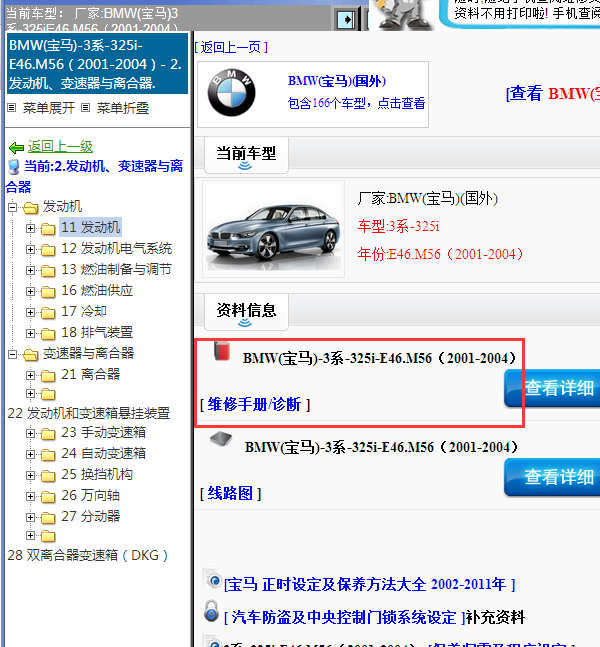Expand the 18 排气装置 node
Image resolution: width=600 pixels, height=647 pixels.
[x=30, y=333]
